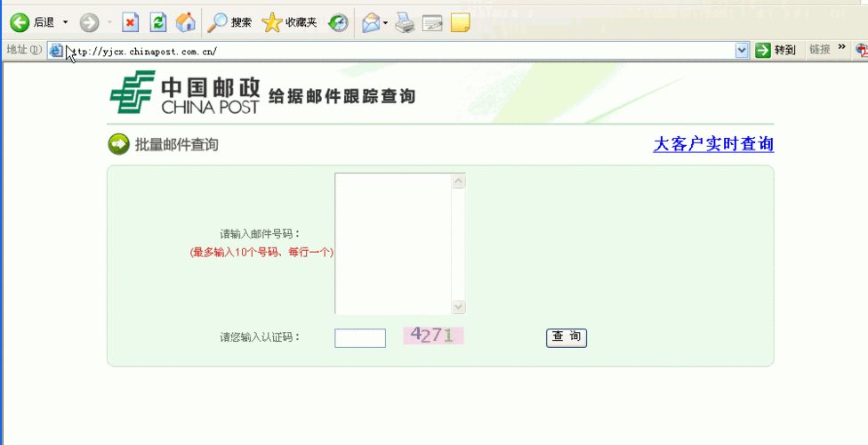The image size is (868, 445).
Task: Click the yellow note toolbar icon
Action: [460, 23]
